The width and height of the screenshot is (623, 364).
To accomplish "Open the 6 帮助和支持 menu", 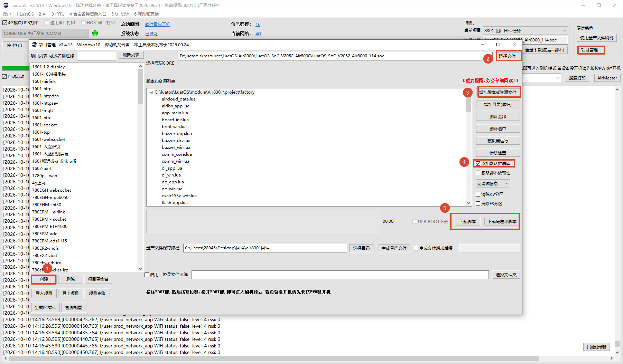I will point(146,14).
